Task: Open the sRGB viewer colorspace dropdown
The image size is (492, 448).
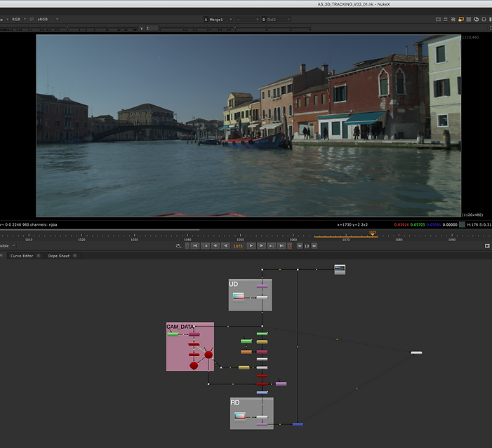Action: click(48, 19)
